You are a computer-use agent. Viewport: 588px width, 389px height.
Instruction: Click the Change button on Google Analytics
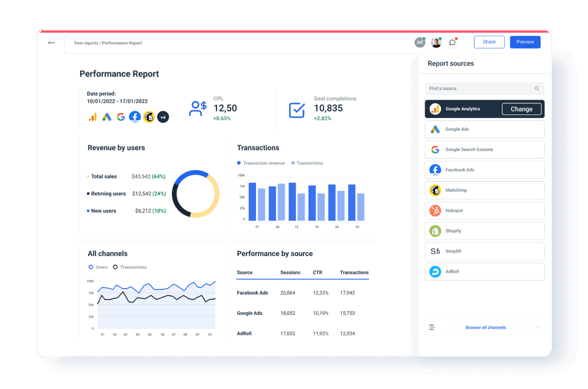tap(521, 109)
